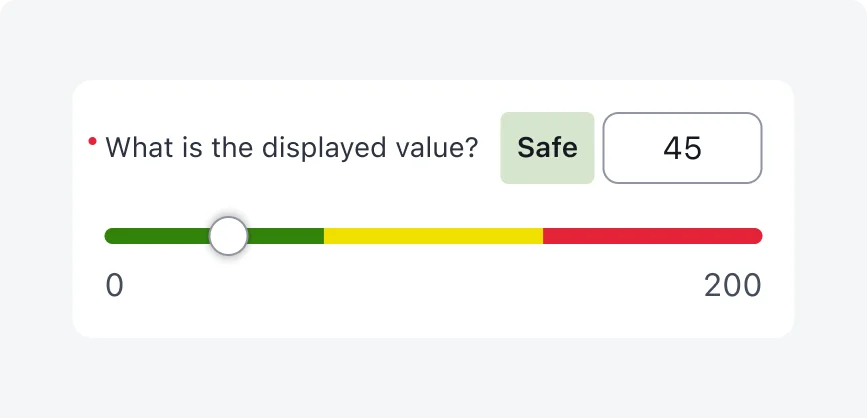The width and height of the screenshot is (867, 418).
Task: Click the "What is the displayed value?" label
Action: 291,148
